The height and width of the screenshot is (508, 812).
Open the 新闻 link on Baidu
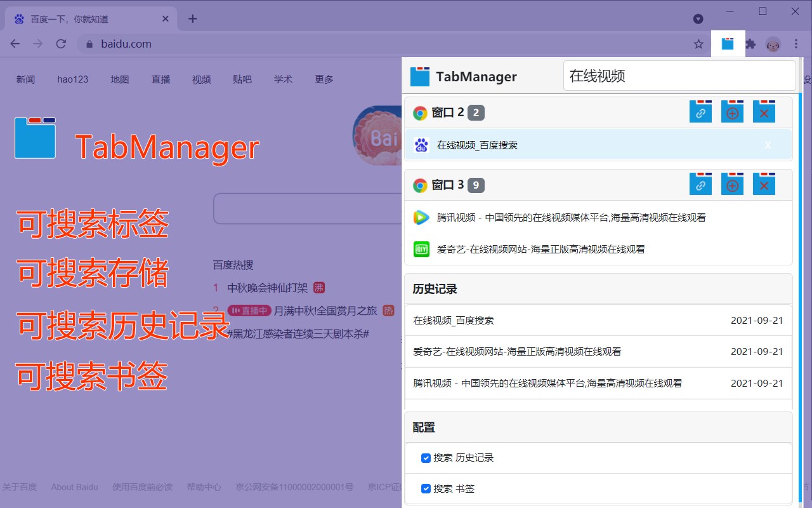(x=26, y=79)
